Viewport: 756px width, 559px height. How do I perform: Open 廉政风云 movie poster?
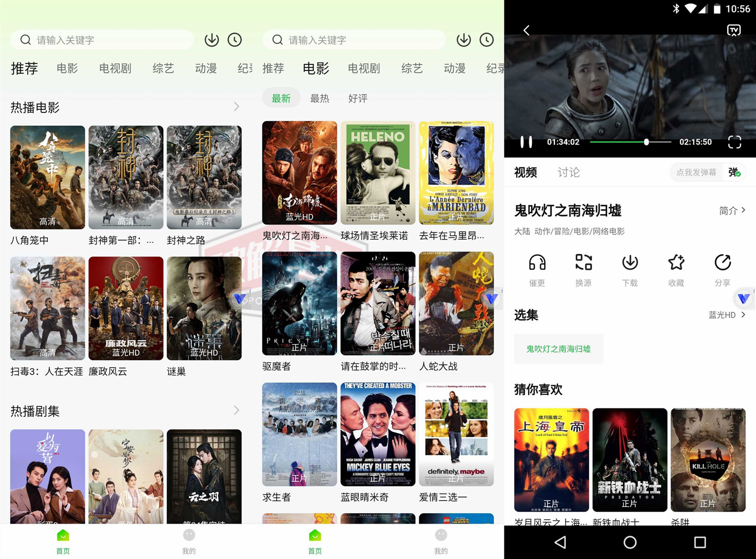click(x=126, y=308)
